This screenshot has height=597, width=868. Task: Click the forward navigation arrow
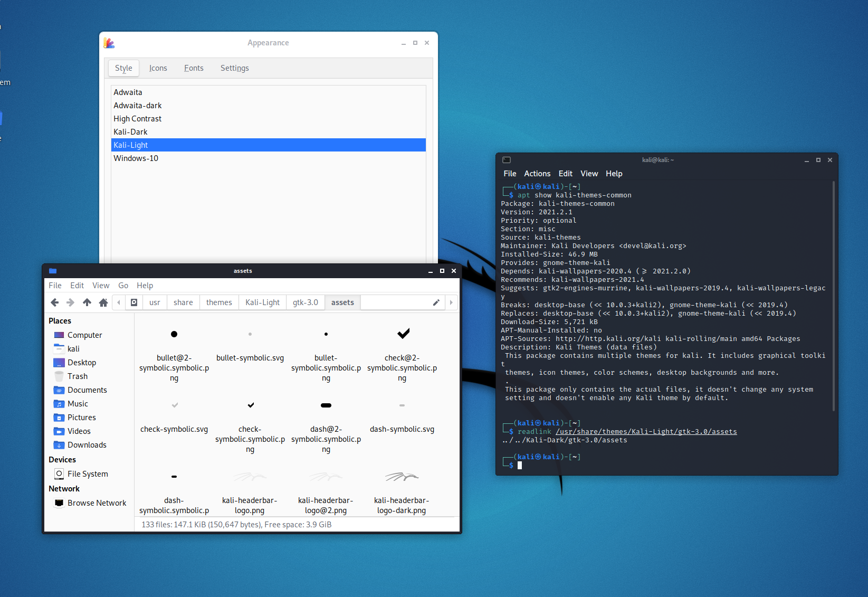tap(70, 302)
